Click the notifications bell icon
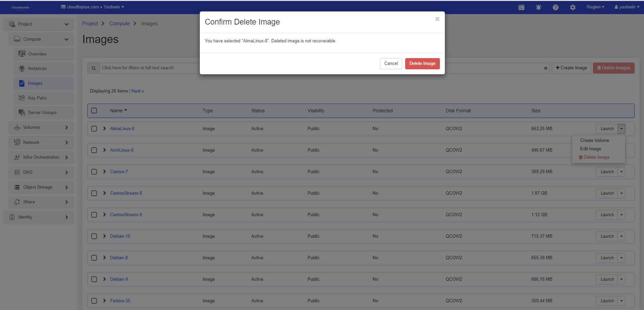The image size is (644, 310). (538, 7)
